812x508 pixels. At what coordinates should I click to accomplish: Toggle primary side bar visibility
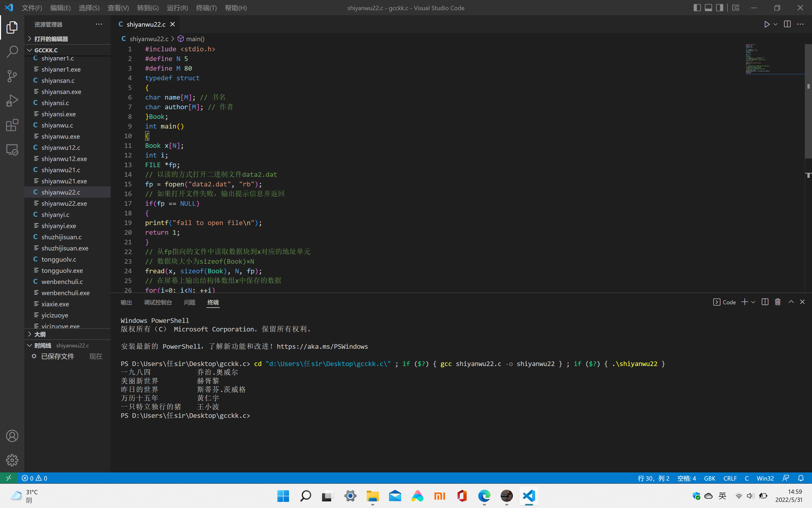(x=697, y=8)
